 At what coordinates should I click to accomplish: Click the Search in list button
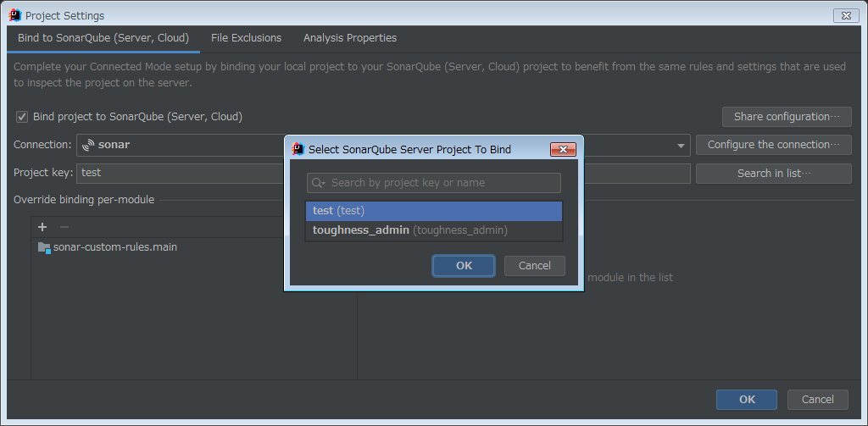773,174
